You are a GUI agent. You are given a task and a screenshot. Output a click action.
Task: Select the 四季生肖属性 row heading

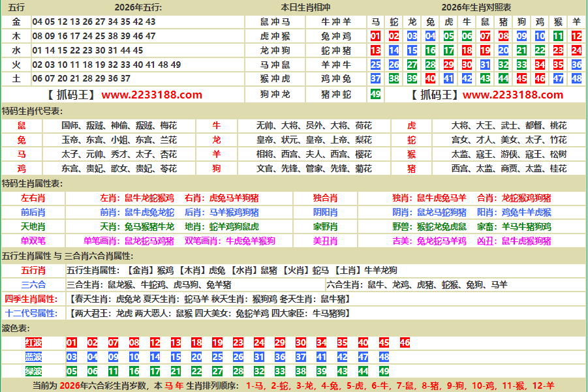tap(33, 299)
